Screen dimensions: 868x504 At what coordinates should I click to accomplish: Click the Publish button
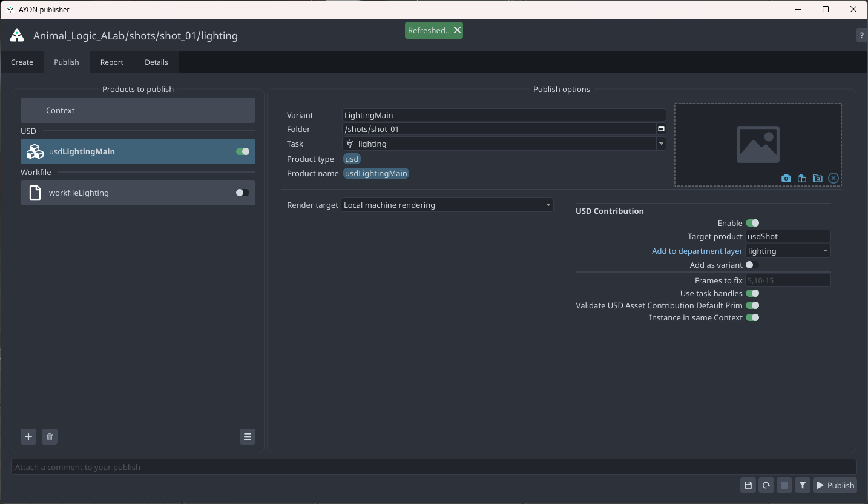coord(835,485)
